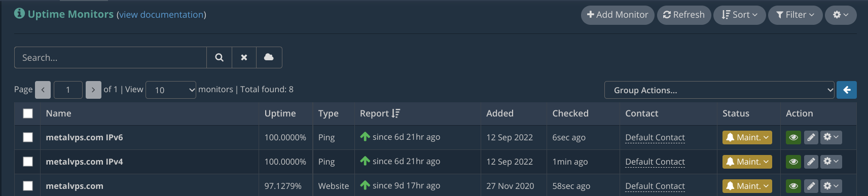Open the Sort menu
868x196 pixels.
click(x=739, y=15)
